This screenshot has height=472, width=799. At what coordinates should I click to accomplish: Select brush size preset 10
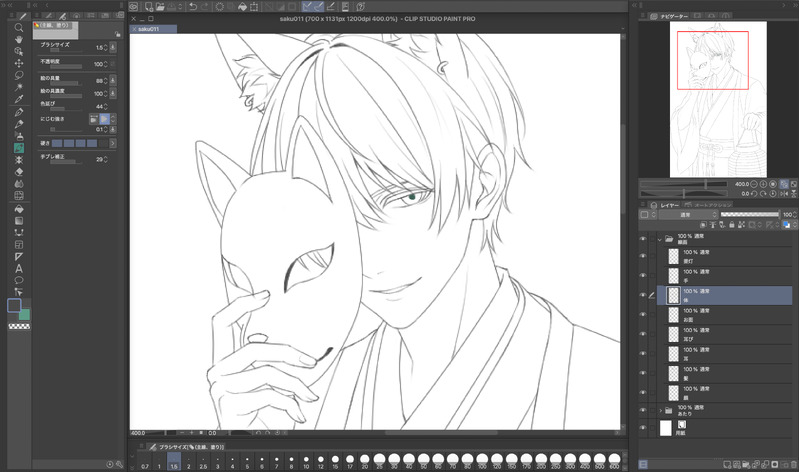(306, 463)
